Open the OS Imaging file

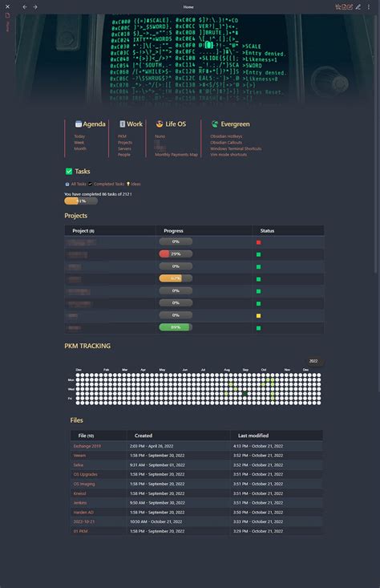[84, 485]
